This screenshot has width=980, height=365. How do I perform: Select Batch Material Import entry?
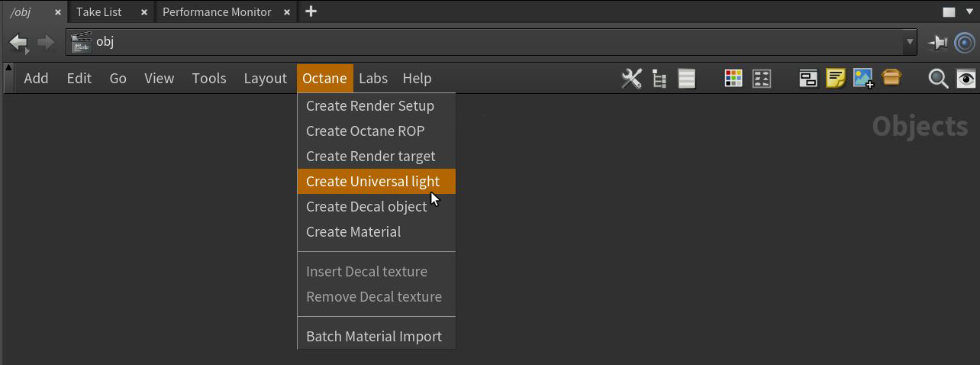[x=373, y=337]
